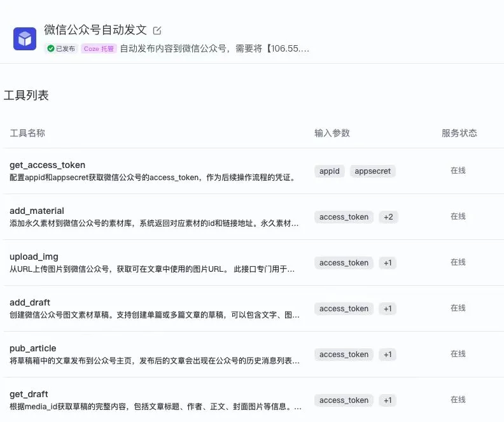Image resolution: width=504 pixels, height=422 pixels.
Task: Click the appid parameter tag
Action: (330, 171)
